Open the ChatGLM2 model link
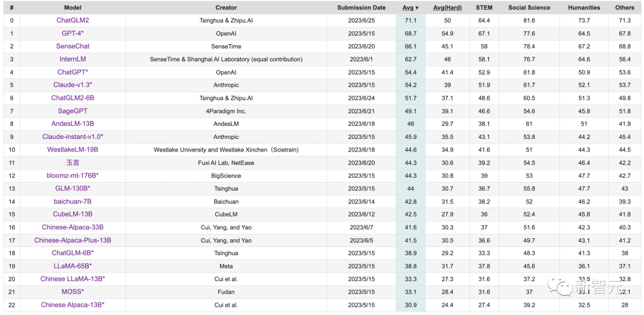 tap(73, 20)
